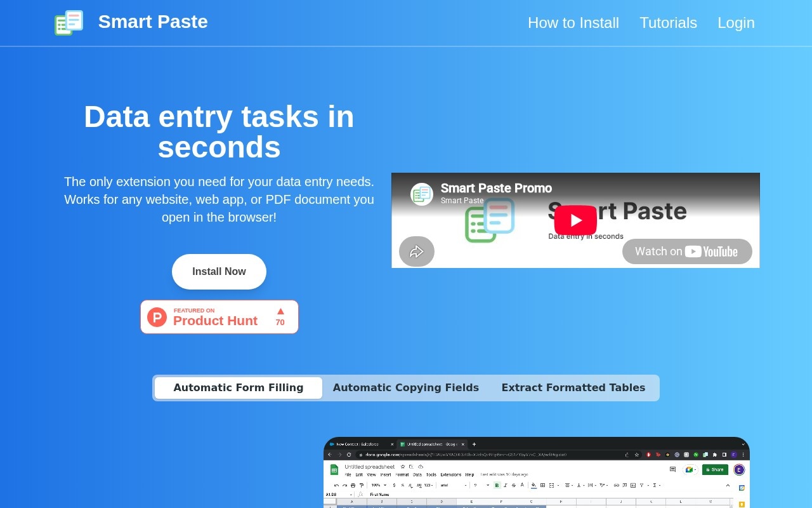Go to the Tutorials link
Image resolution: width=812 pixels, height=508 pixels.
pyautogui.click(x=668, y=23)
